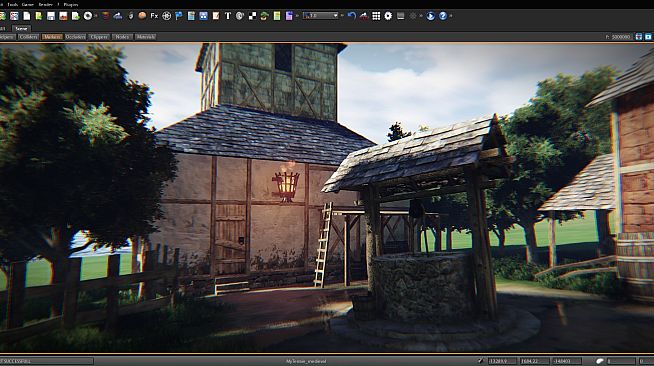Click the last viewport camera icon

tap(649, 37)
